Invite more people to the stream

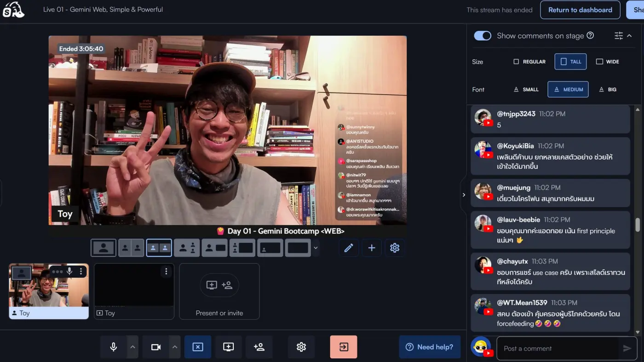point(259,347)
